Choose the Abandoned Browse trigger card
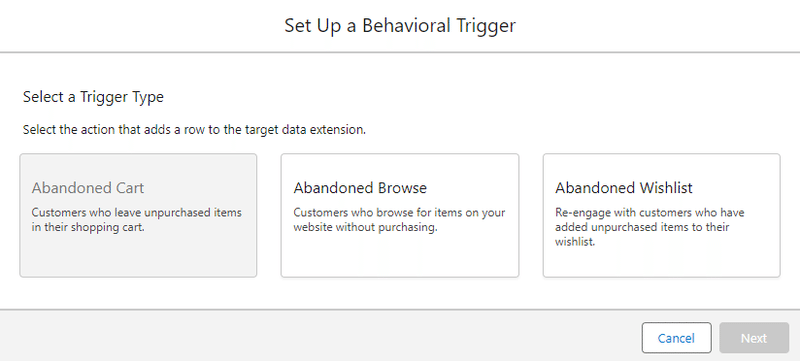The width and height of the screenshot is (800, 361). (399, 215)
